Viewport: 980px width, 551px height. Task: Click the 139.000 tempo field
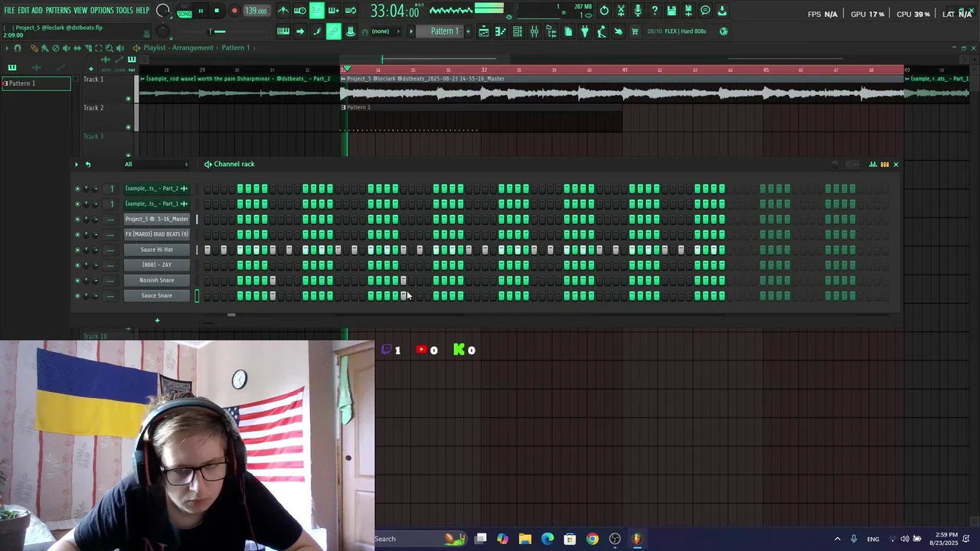(256, 11)
